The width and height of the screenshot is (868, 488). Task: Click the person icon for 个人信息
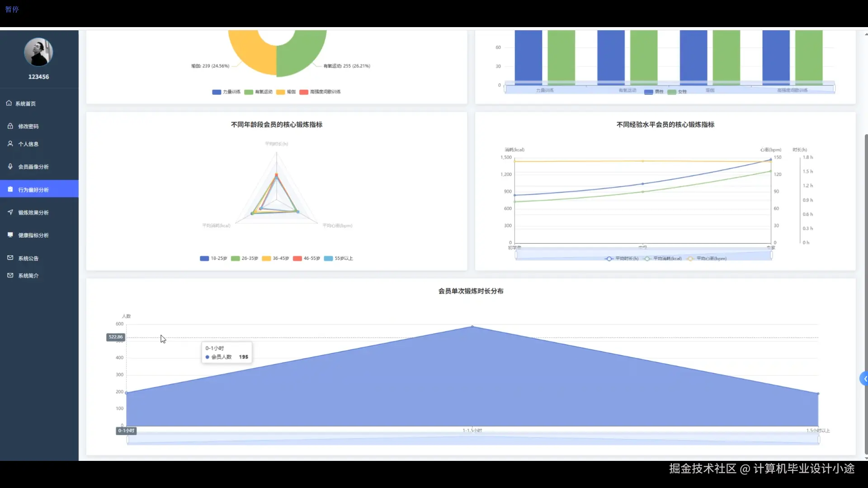click(x=10, y=144)
